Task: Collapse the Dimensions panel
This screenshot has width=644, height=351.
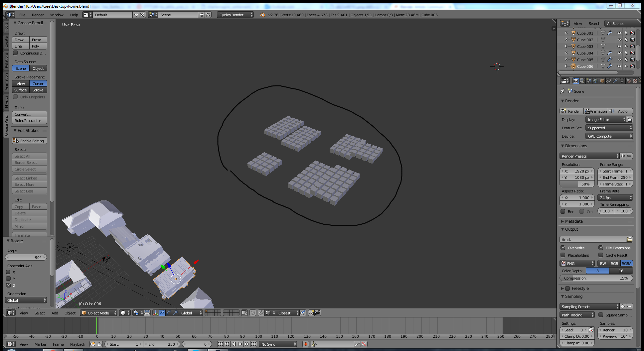Action: click(x=575, y=146)
